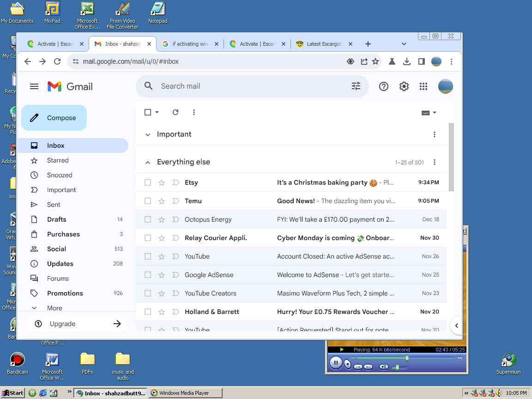532x399 pixels.
Task: Collapse the Everything else section
Action: point(148,162)
